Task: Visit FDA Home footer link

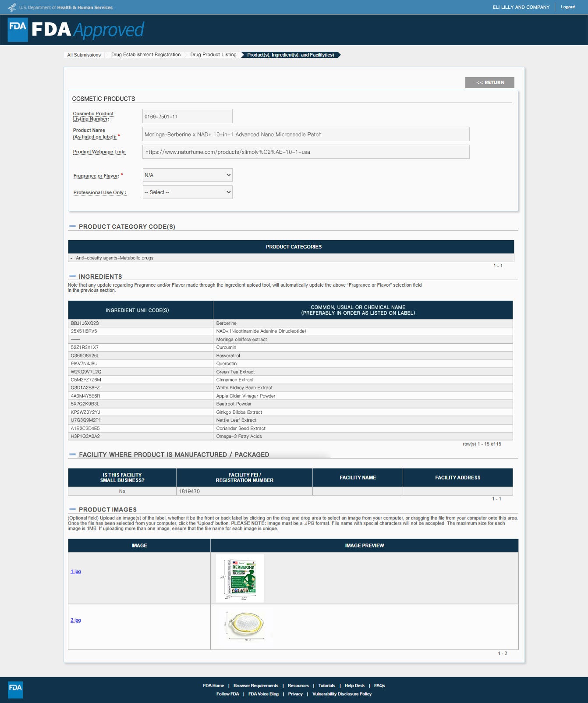Action: [213, 685]
